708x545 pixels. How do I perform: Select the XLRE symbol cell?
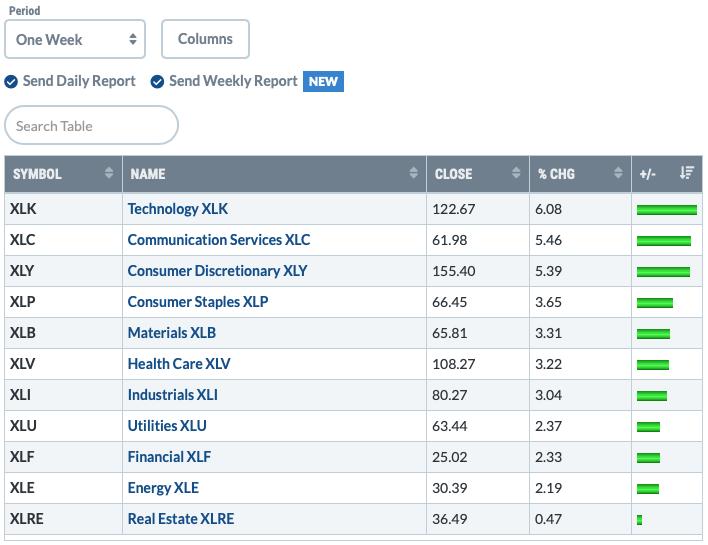point(63,519)
